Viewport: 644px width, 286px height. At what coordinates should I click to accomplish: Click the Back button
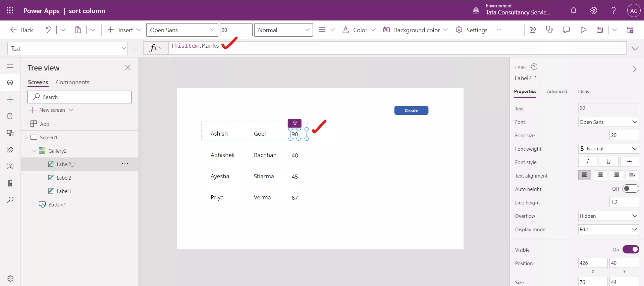[x=21, y=30]
